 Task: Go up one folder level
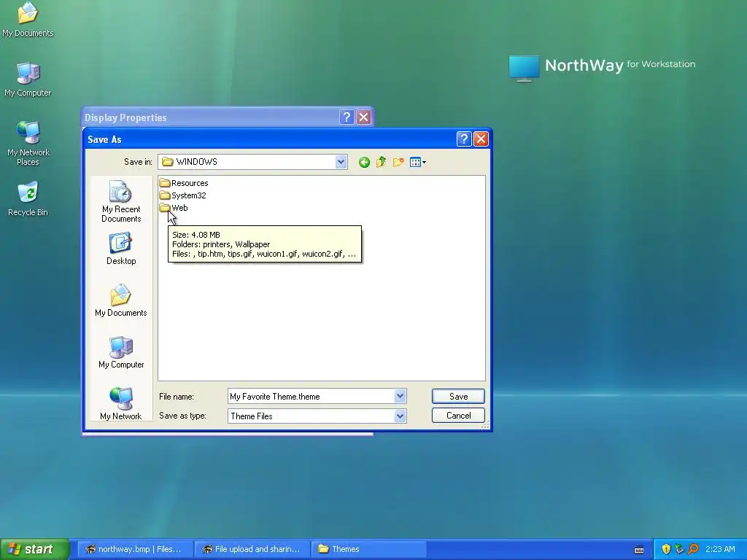(x=381, y=163)
